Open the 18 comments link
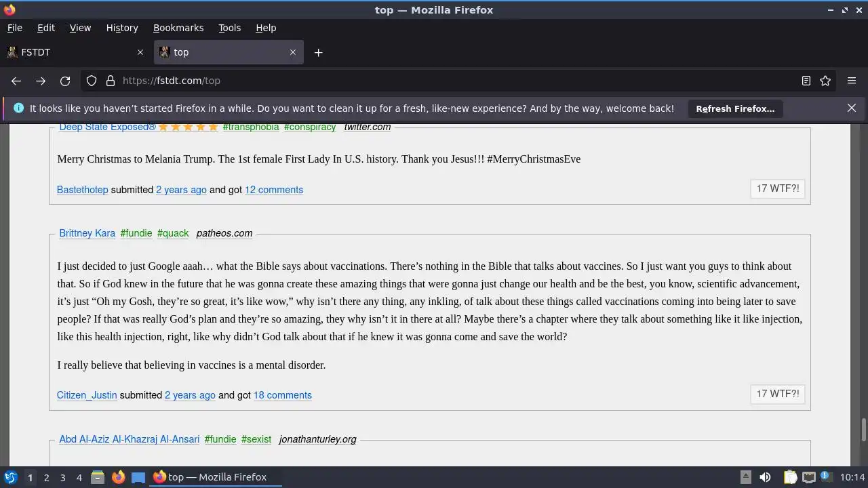 pos(283,395)
